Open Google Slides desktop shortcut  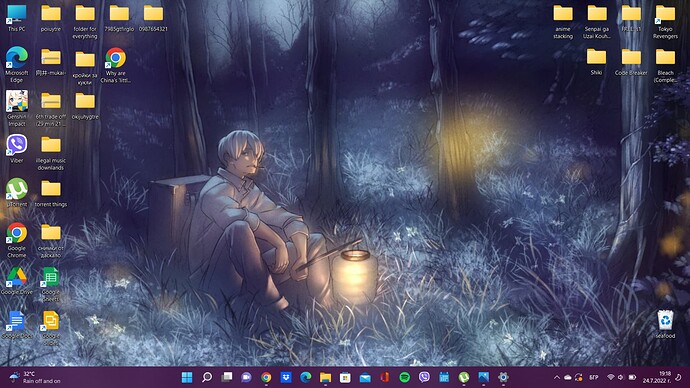point(51,328)
